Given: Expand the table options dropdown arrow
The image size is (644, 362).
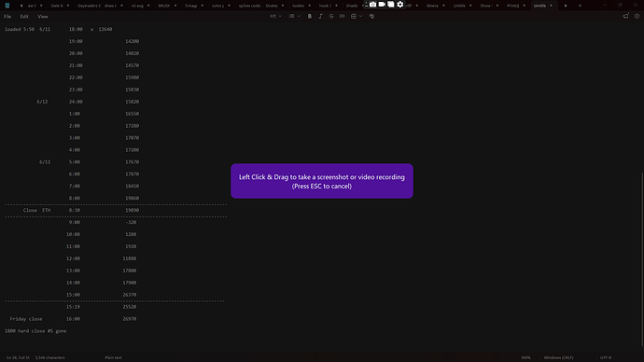Looking at the screenshot, I should pyautogui.click(x=360, y=17).
